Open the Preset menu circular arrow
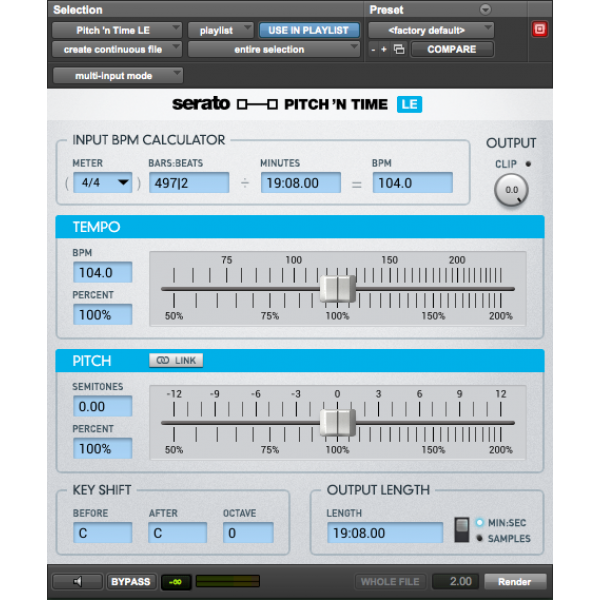Viewport: 600px width, 600px height. tap(485, 9)
